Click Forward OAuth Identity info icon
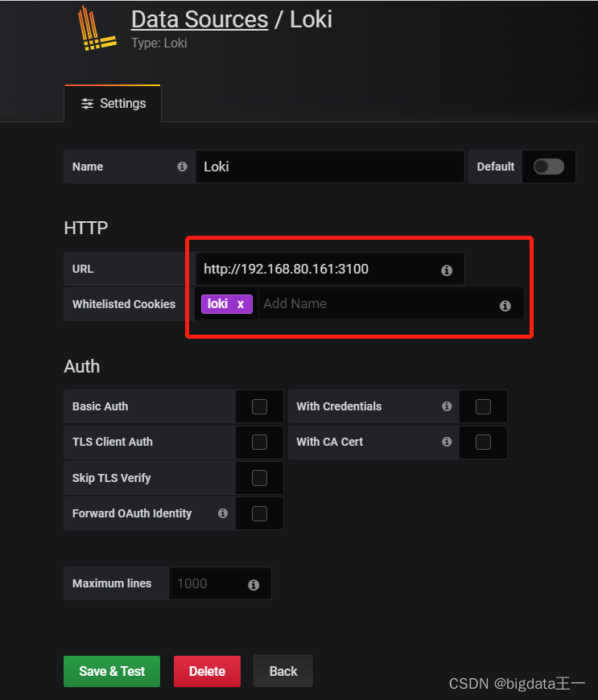 (223, 513)
